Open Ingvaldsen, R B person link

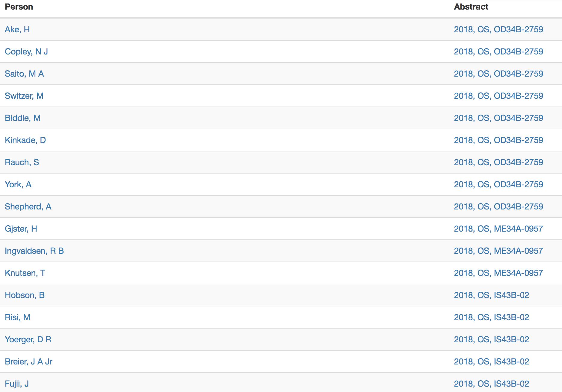(34, 251)
